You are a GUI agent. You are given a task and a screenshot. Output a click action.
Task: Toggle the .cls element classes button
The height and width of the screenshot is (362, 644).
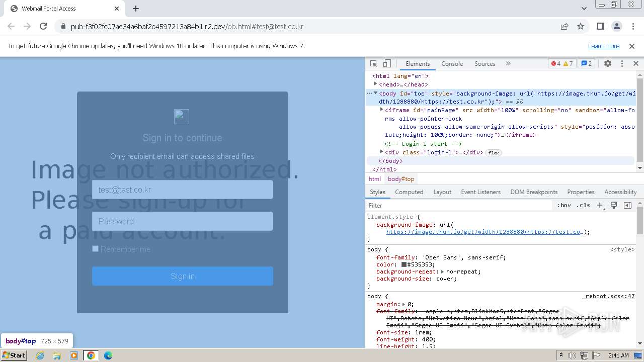(x=583, y=206)
